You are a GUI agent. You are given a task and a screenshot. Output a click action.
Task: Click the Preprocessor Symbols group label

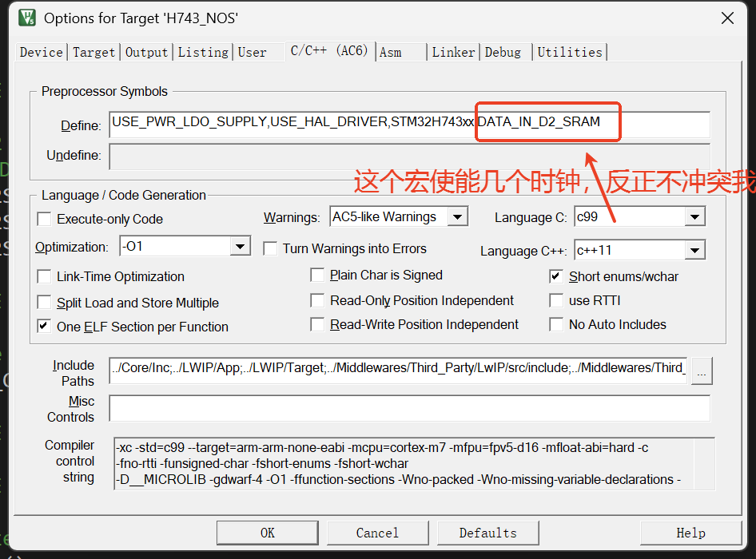click(105, 92)
